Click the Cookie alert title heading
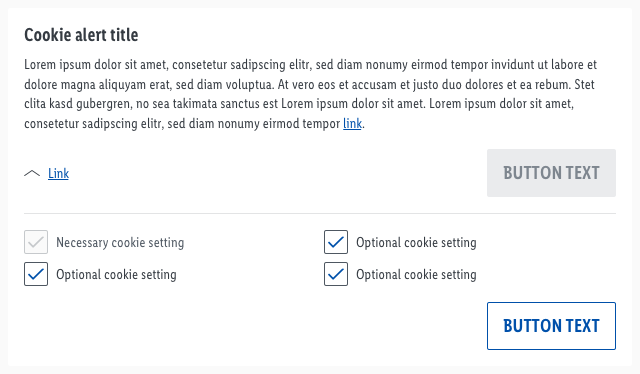This screenshot has height=374, width=640. [81, 35]
